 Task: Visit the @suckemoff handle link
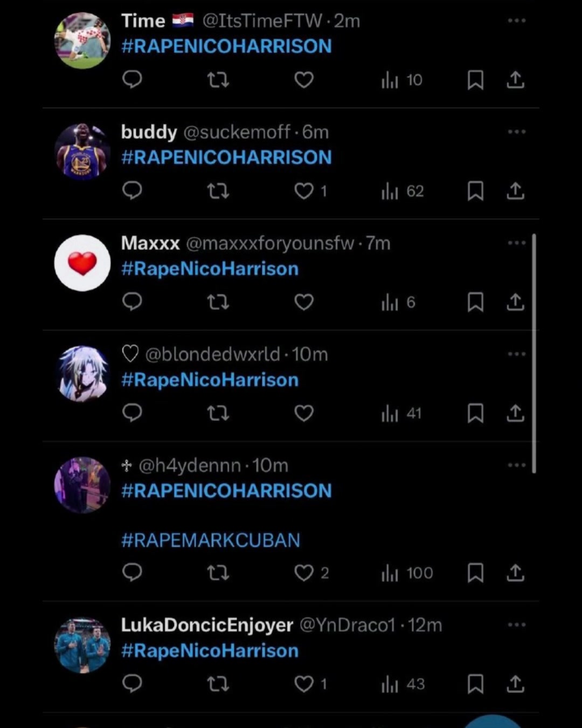coord(237,132)
